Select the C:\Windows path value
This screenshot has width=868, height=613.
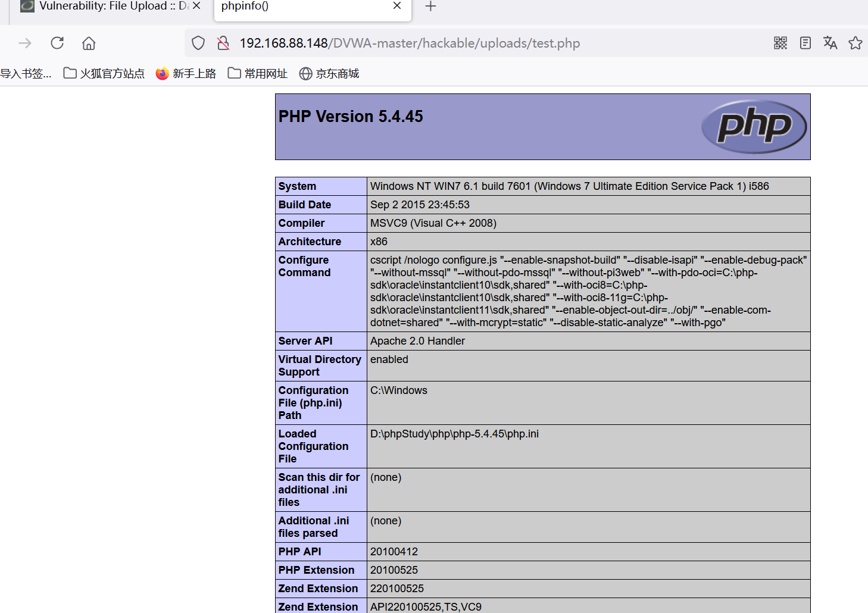click(x=399, y=390)
